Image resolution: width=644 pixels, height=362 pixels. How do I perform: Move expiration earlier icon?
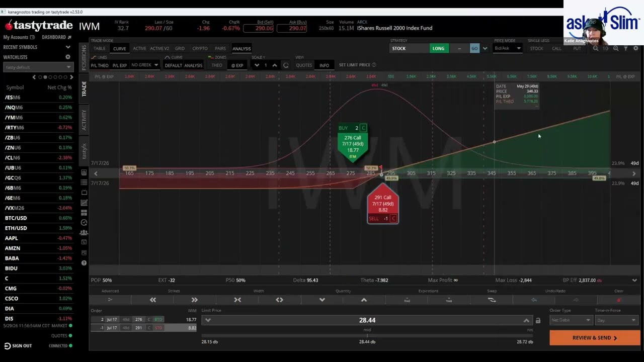point(407,300)
